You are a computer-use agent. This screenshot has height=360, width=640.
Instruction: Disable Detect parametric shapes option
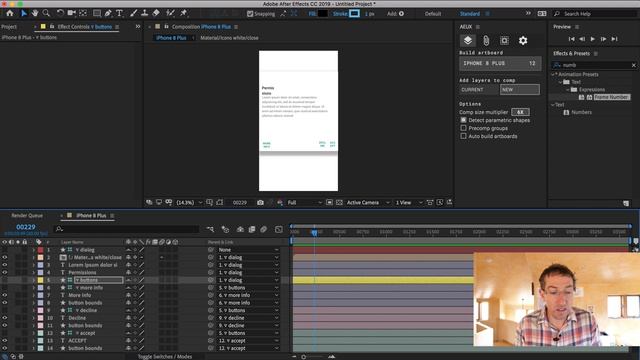pyautogui.click(x=463, y=120)
